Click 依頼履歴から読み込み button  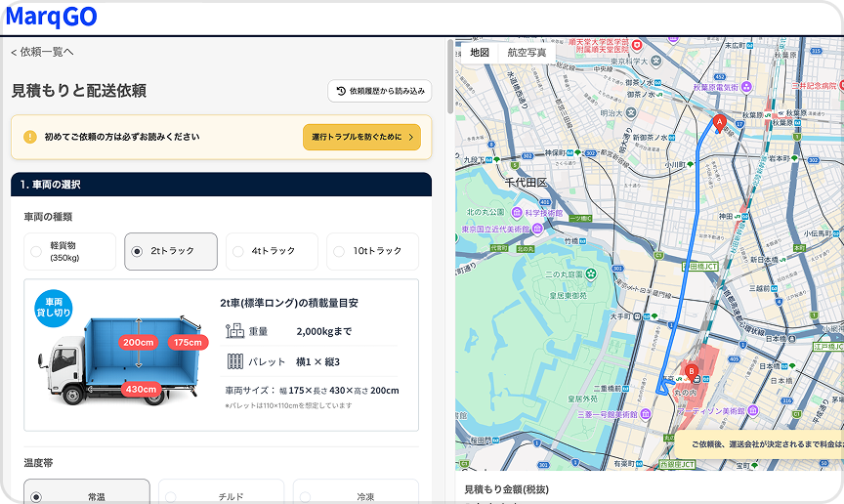(379, 91)
